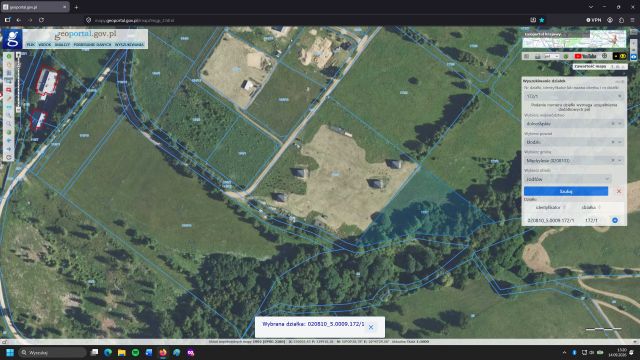Click the 'Zawartość mapy' button
This screenshot has width=640, height=360.
click(x=600, y=67)
